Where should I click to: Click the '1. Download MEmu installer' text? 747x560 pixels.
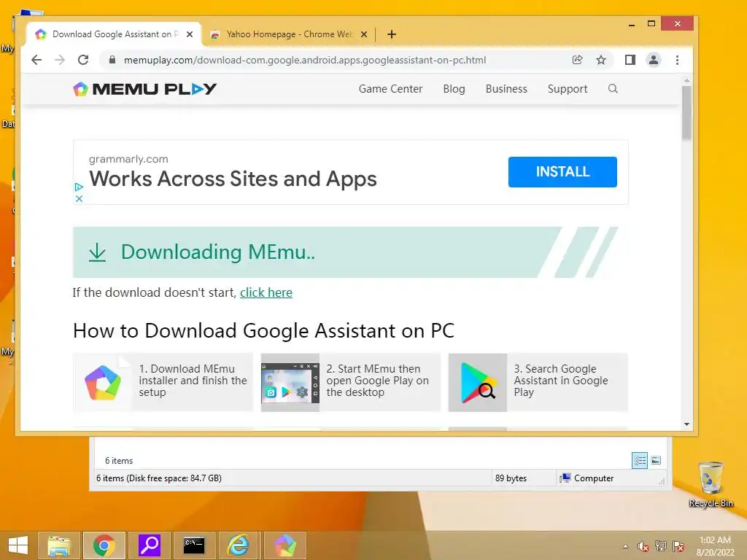pyautogui.click(x=193, y=381)
